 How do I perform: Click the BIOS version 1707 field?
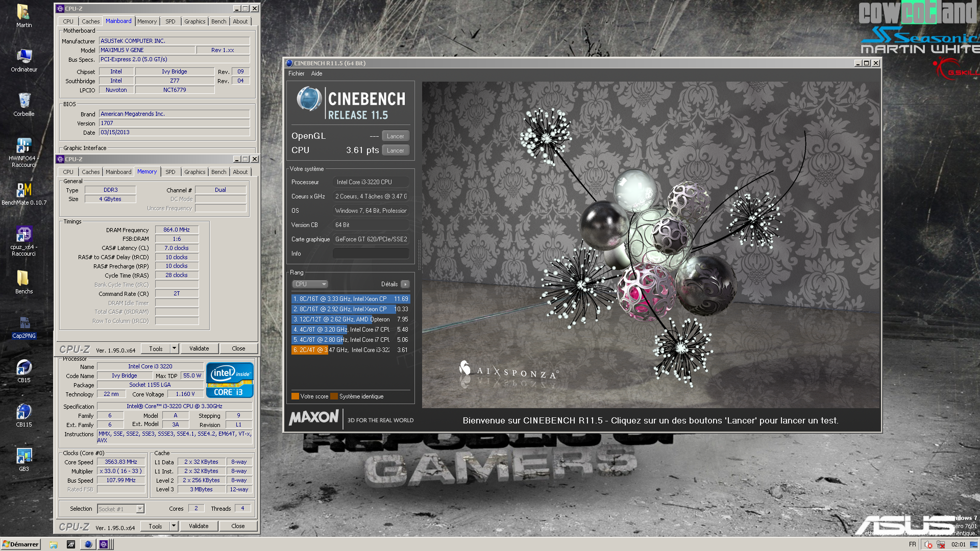174,123
